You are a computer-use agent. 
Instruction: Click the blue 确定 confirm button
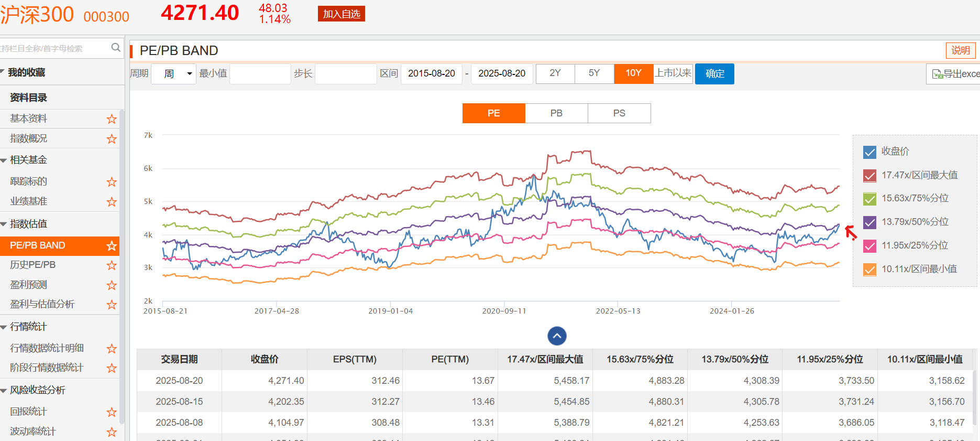click(x=714, y=74)
